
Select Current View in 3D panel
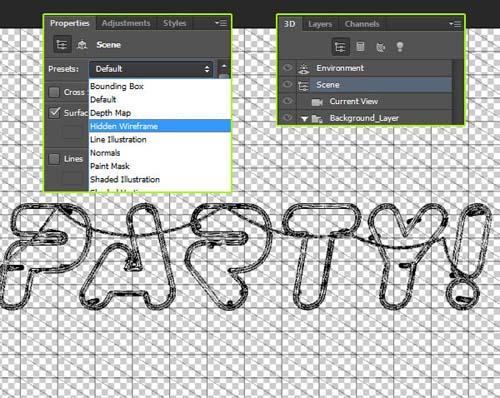coord(354,101)
